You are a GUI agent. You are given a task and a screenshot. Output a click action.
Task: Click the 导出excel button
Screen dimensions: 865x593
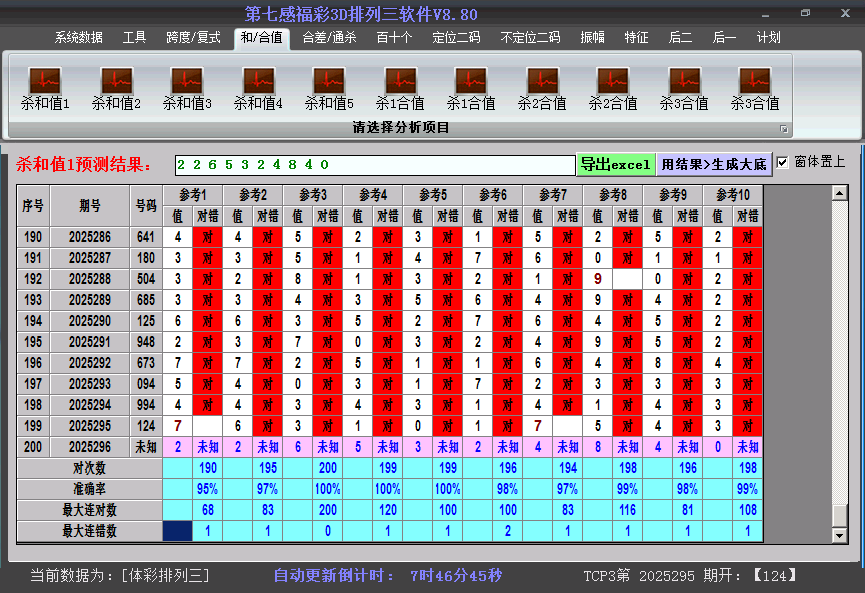[616, 162]
